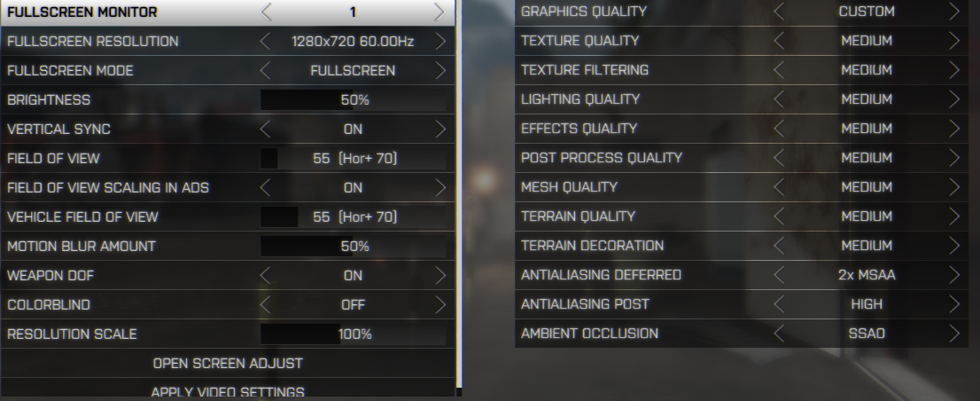The image size is (980, 401).
Task: Toggle Weapon DOF using right arrow
Action: point(440,275)
